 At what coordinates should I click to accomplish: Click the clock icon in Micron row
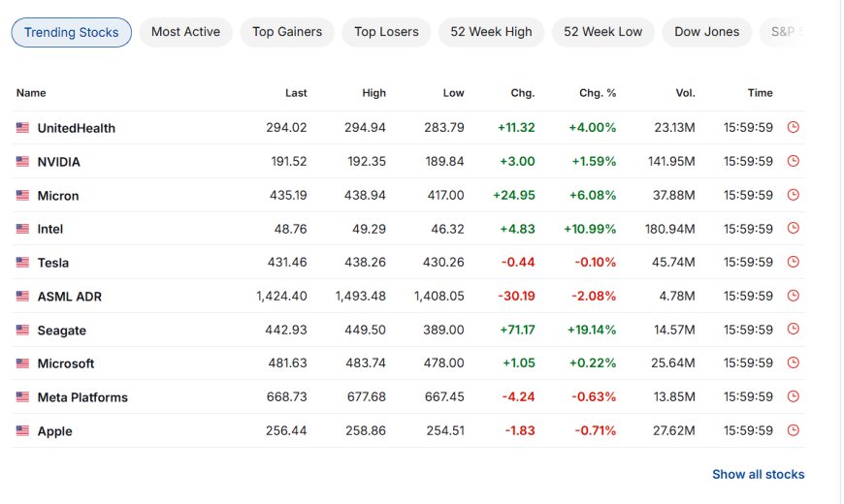click(x=794, y=195)
